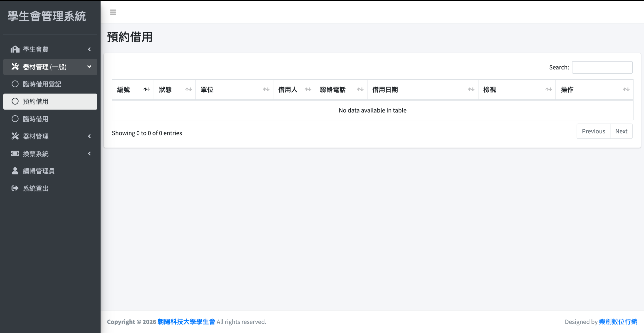The width and height of the screenshot is (644, 333).
Task: Click the hamburger menu toggle icon
Action: click(113, 12)
